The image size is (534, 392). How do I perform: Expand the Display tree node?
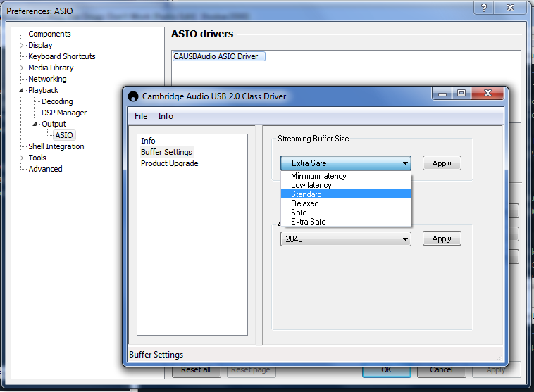(x=22, y=45)
